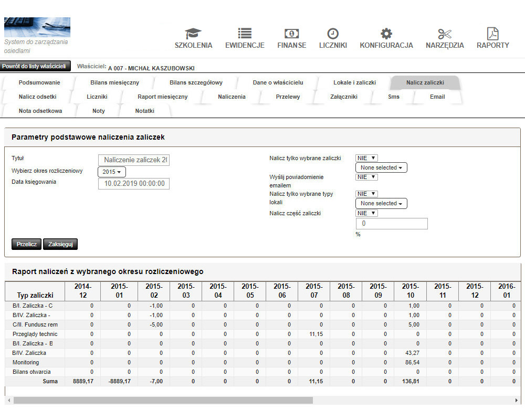Click owner name 'A 007 - MICHAŁ KASZUBOWSKI'
Image resolution: width=525 pixels, height=420 pixels.
pos(151,68)
